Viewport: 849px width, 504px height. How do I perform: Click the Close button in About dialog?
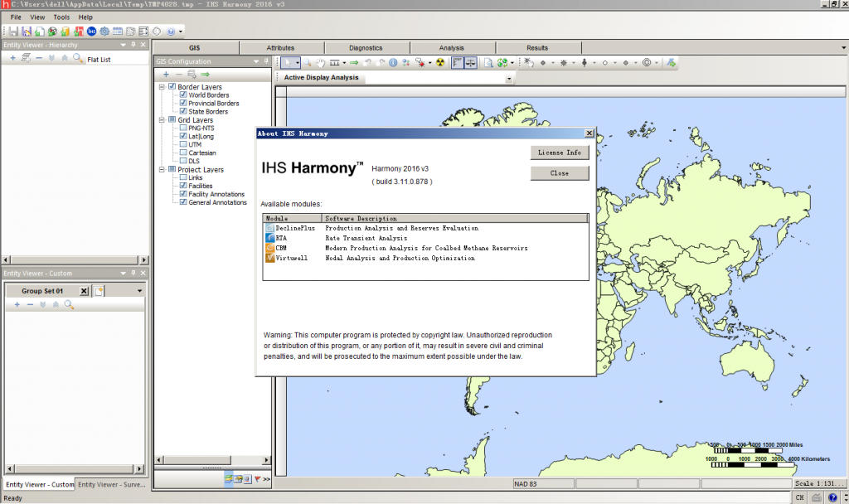560,173
